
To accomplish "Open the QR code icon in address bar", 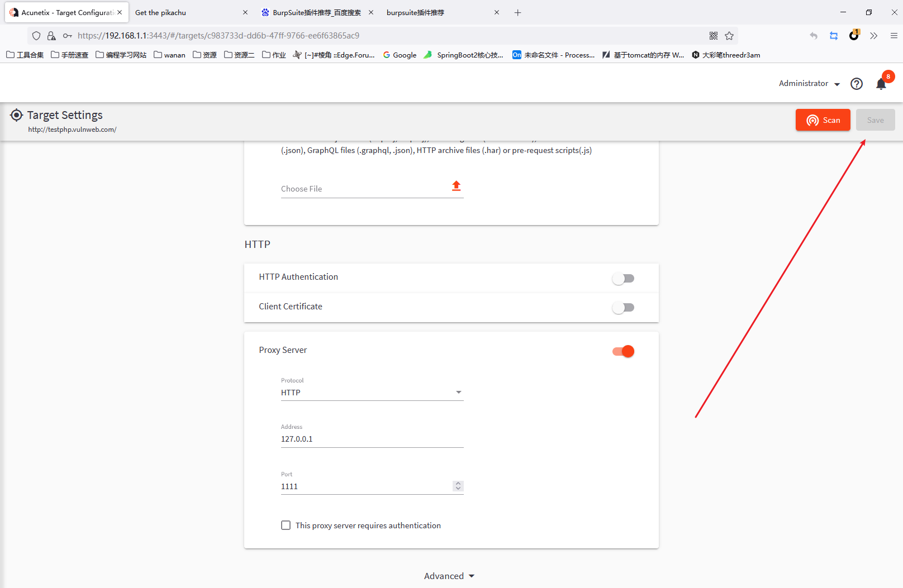I will point(714,36).
